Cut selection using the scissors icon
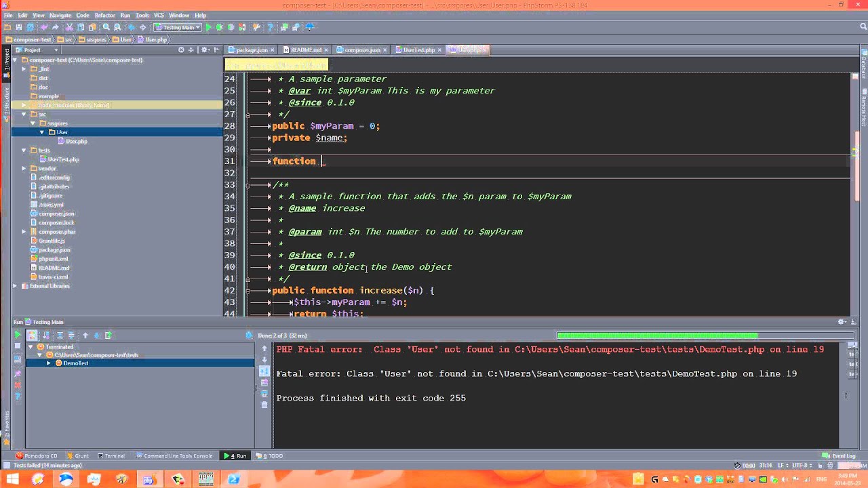 [69, 27]
